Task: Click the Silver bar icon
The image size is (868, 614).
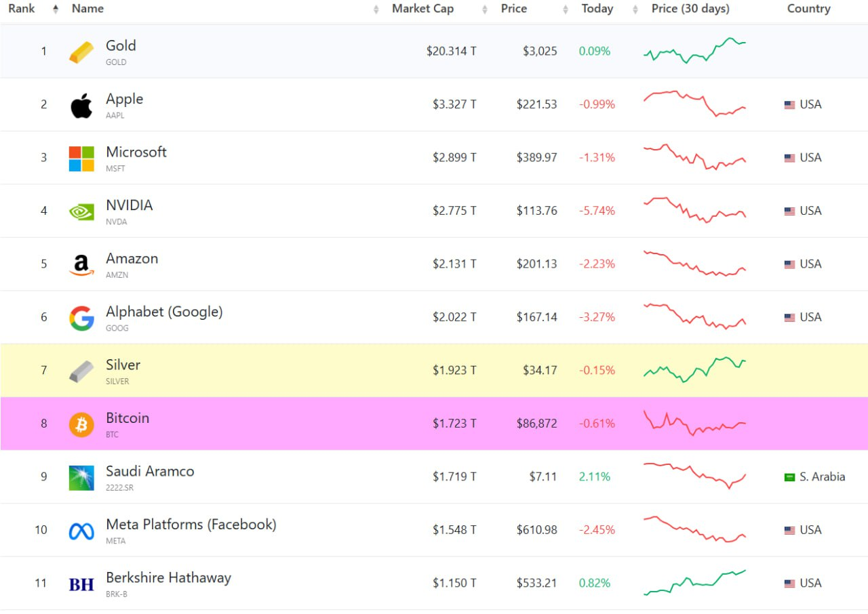Action: coord(81,371)
